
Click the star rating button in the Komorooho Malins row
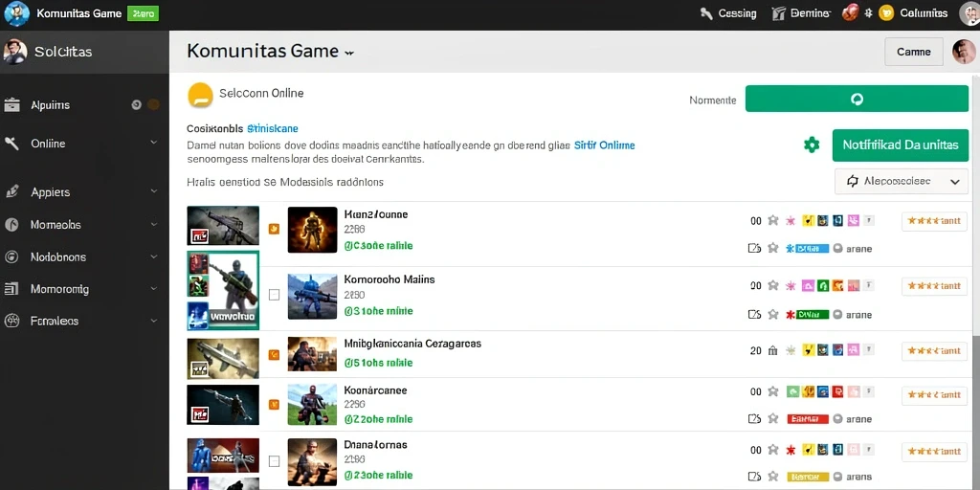[x=934, y=285]
